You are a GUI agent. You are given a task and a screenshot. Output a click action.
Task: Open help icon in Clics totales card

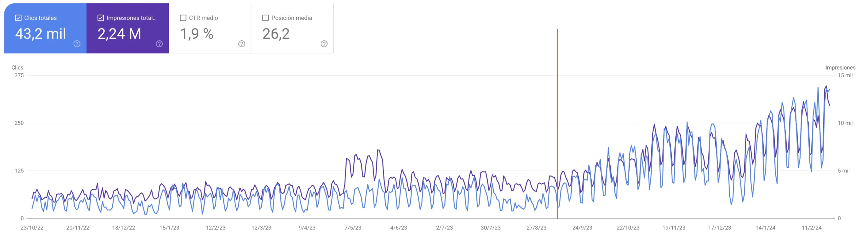tap(77, 44)
